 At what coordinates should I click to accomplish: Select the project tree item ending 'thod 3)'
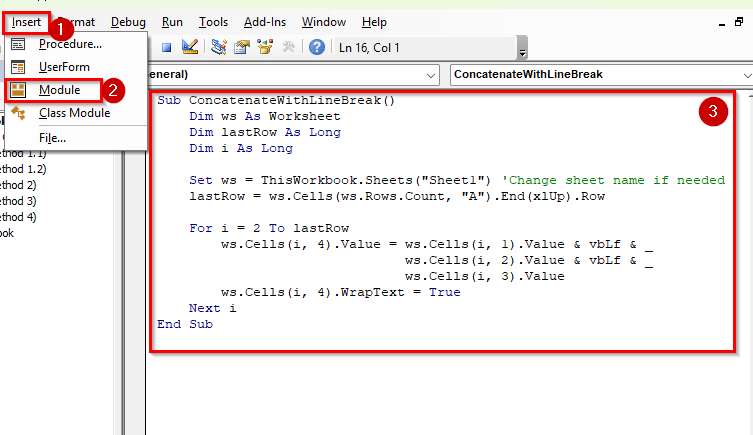[18, 201]
